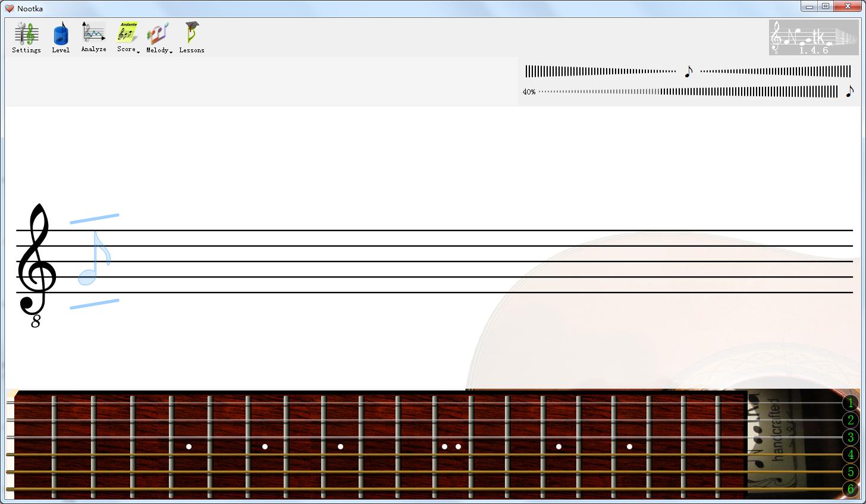Toggle the note icon beside the volume bar
866x504 pixels.
(x=849, y=92)
